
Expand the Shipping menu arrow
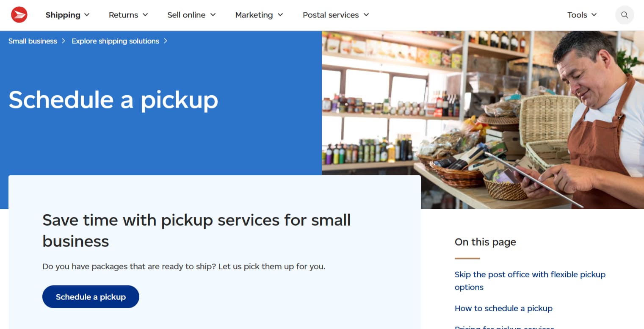[87, 15]
